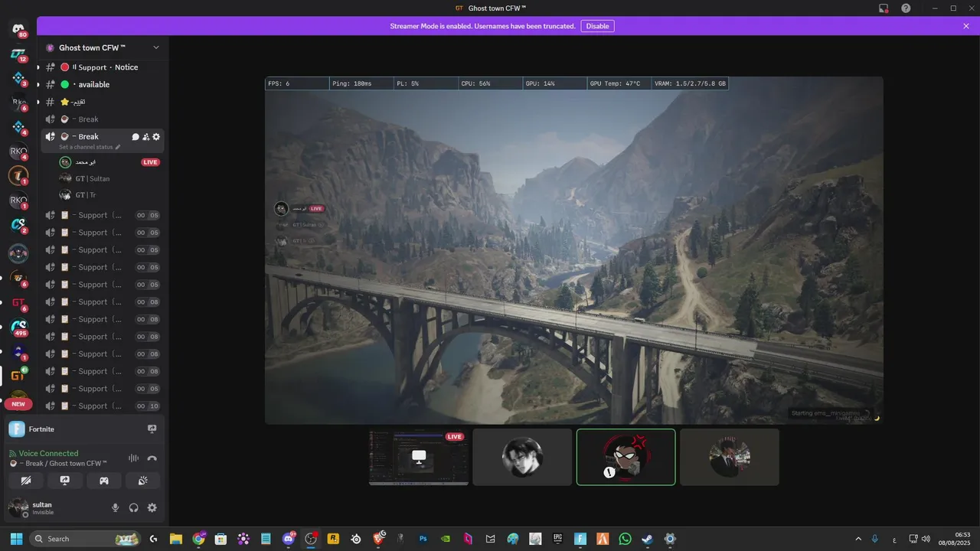Deafen using the headphones icon
This screenshot has width=980, height=551.
pos(134,507)
